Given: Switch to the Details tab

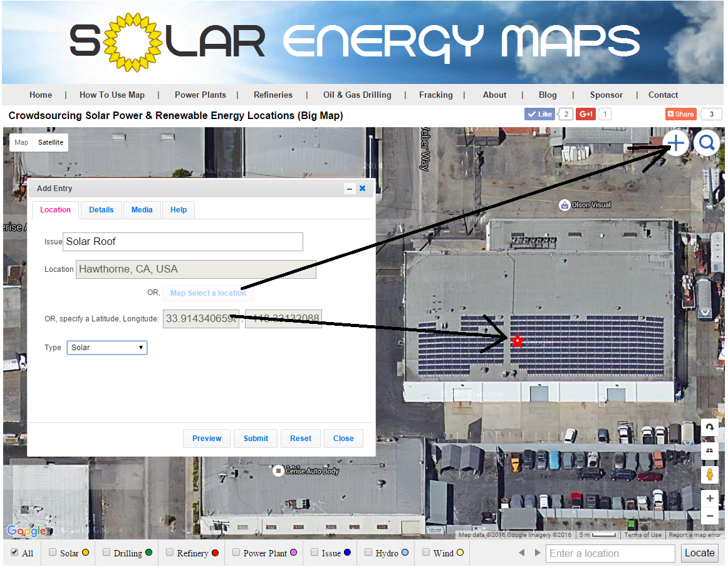Looking at the screenshot, I should click(x=101, y=210).
